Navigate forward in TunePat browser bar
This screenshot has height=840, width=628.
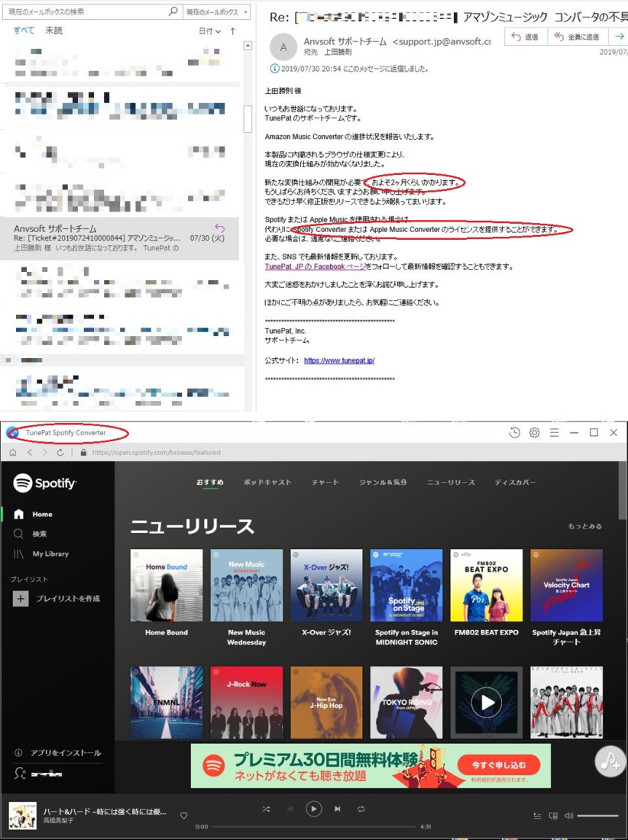(44, 452)
